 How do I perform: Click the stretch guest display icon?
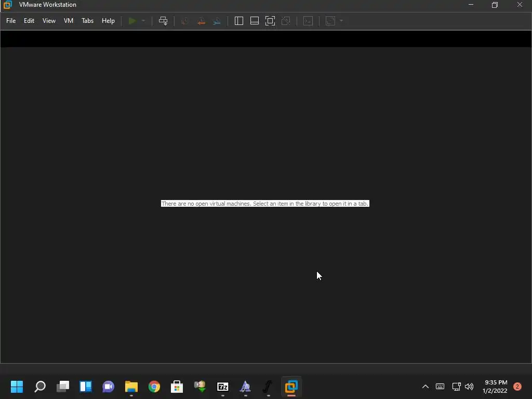point(330,21)
